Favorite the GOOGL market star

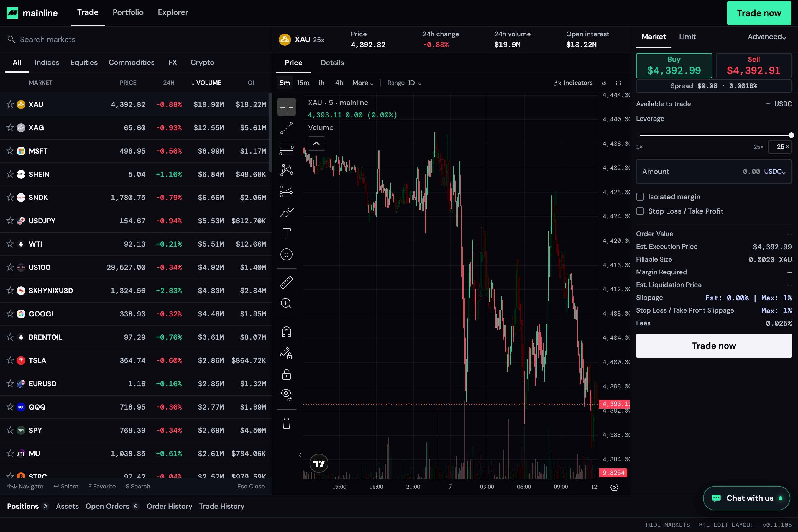click(x=10, y=314)
